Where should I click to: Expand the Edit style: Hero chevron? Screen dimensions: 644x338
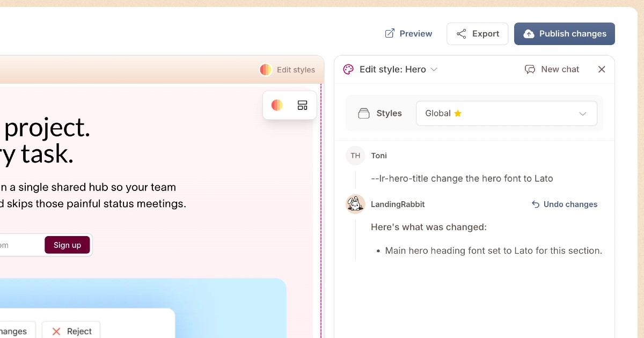[434, 69]
